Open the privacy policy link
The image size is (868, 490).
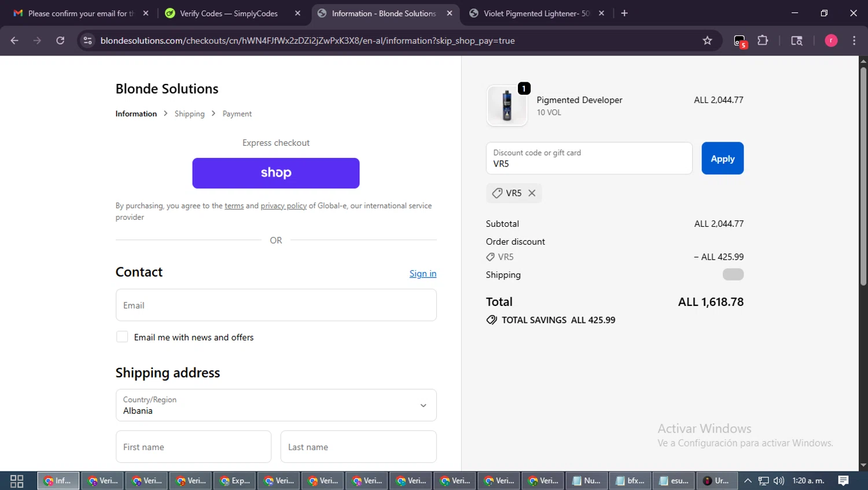pos(284,206)
